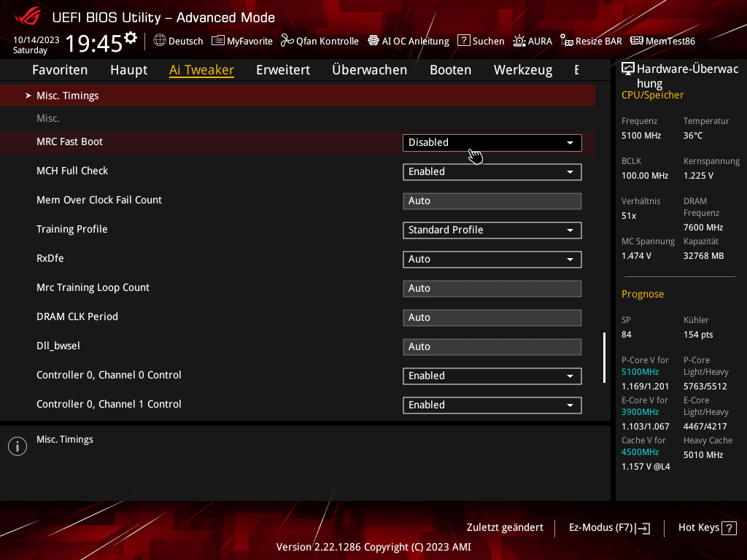Click the 7600 MHz DRAM value
Viewport: 747px width, 560px height.
click(x=703, y=227)
